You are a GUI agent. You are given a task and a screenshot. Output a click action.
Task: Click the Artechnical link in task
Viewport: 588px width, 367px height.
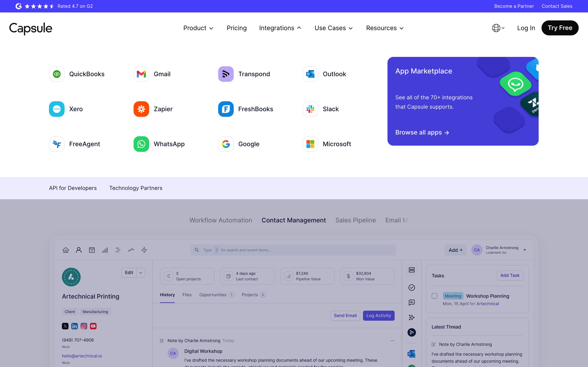pos(488,304)
